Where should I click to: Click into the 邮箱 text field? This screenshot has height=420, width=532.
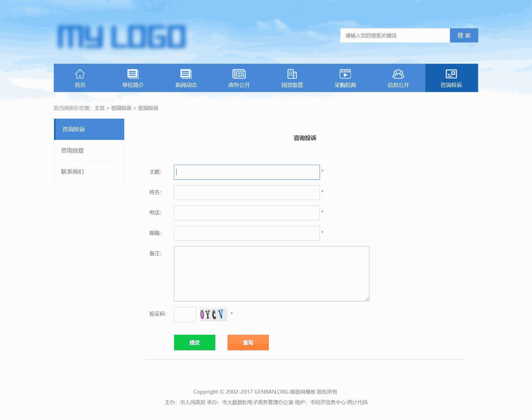246,233
